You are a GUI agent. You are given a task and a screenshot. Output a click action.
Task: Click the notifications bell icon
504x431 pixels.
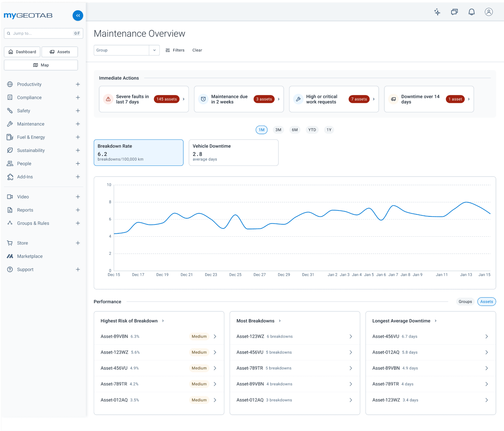(x=471, y=12)
